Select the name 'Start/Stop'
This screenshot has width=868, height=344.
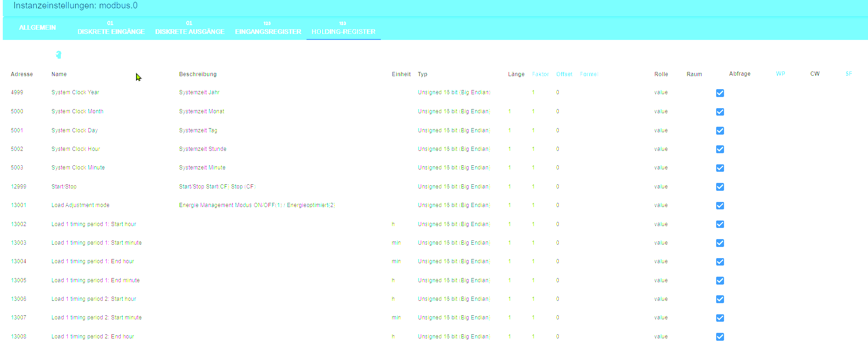[64, 187]
